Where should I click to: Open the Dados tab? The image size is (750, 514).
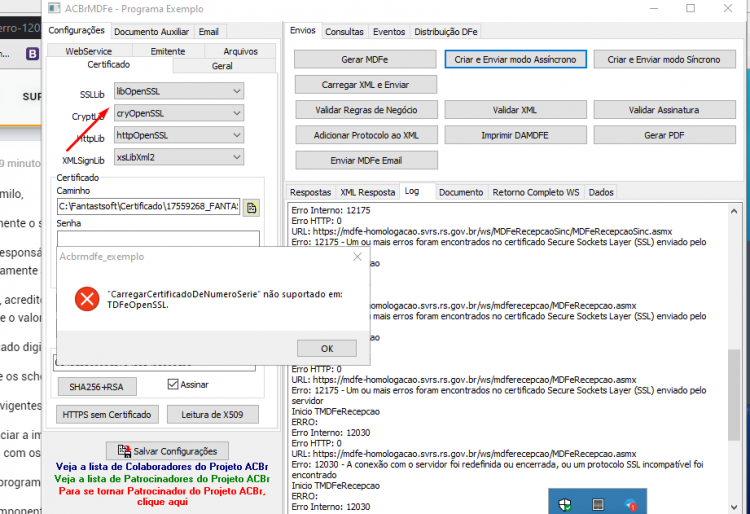click(x=601, y=192)
